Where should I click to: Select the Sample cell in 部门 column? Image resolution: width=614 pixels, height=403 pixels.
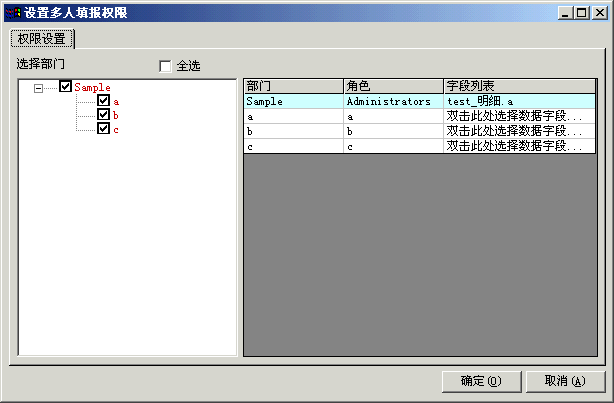[x=294, y=101]
